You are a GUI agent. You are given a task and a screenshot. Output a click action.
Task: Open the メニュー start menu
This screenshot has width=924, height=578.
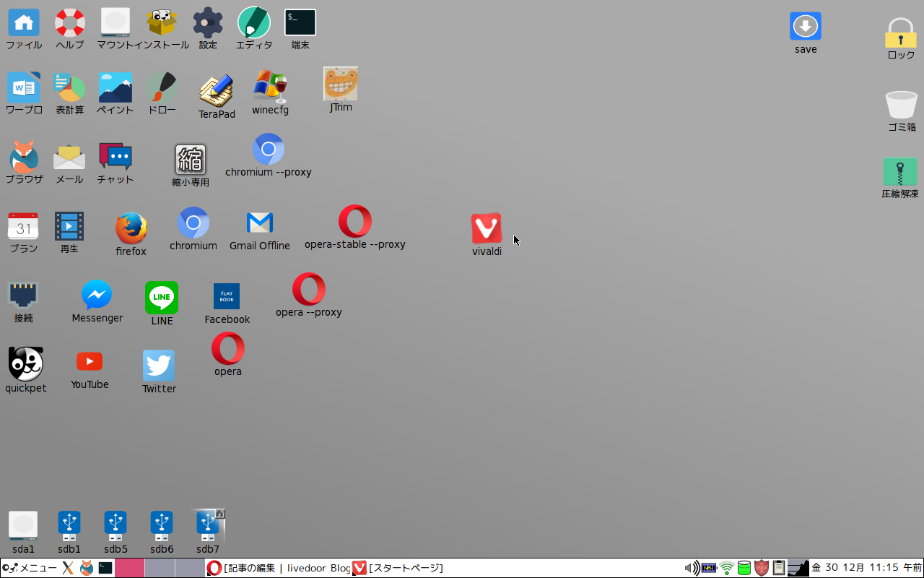pyautogui.click(x=30, y=568)
